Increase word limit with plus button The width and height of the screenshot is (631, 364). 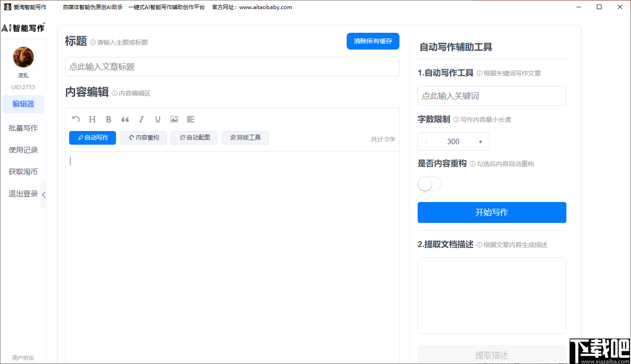[x=480, y=142]
